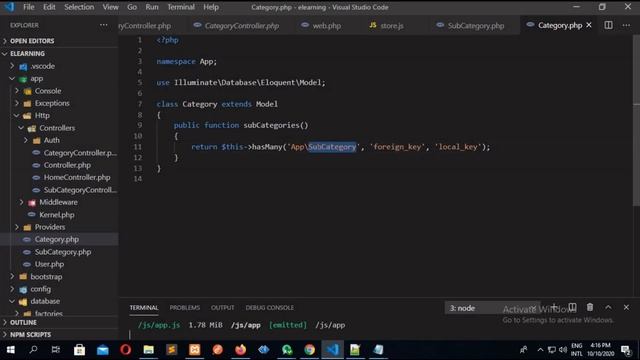This screenshot has height=360, width=640.
Task: Switch to Visual Studio Code taskbar icon
Action: point(332,350)
